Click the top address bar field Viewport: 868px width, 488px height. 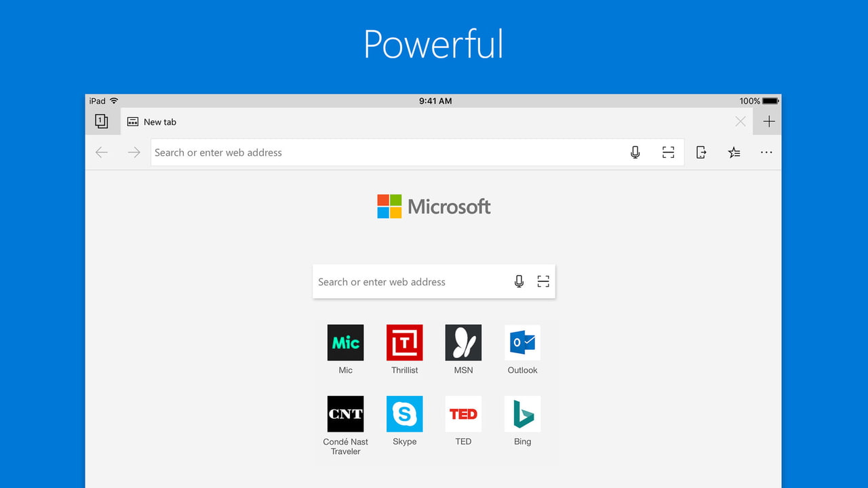pos(380,152)
